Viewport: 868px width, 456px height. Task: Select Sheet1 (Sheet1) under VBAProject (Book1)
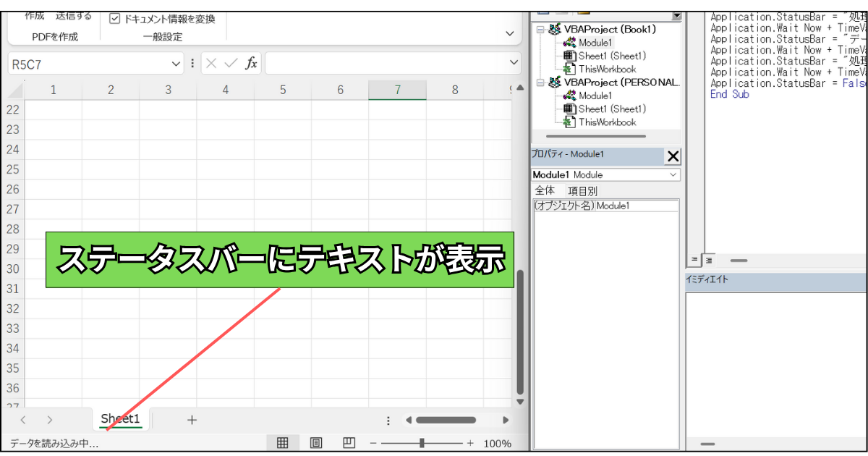pos(612,56)
